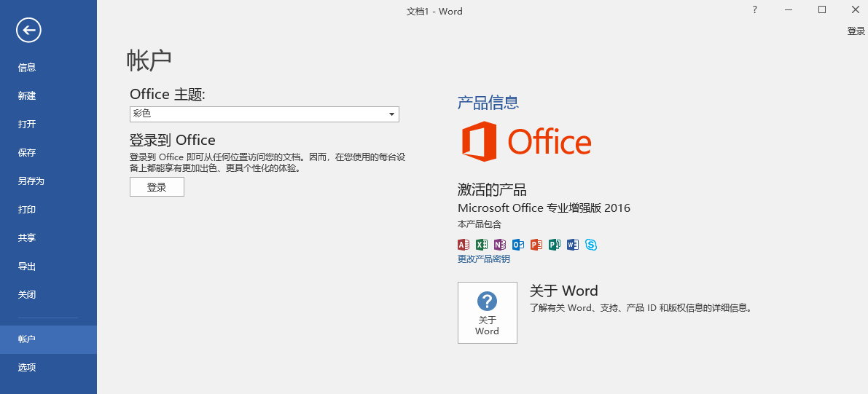Click the Outlook app icon
Image resolution: width=868 pixels, height=394 pixels.
click(518, 245)
